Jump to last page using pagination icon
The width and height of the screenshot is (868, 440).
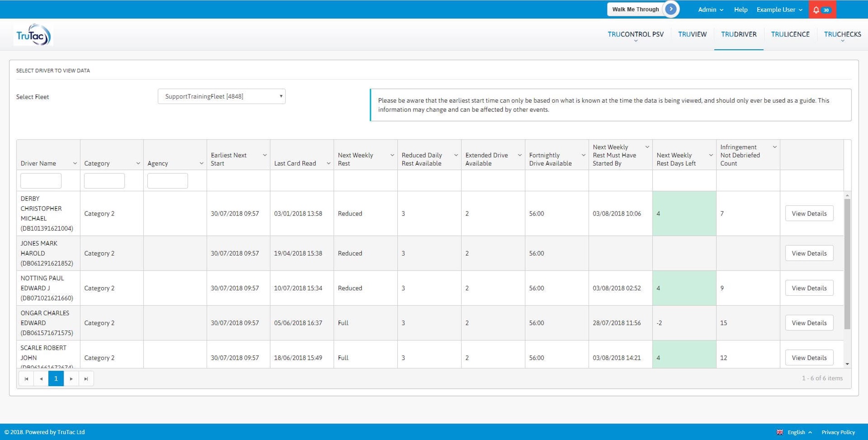point(86,378)
